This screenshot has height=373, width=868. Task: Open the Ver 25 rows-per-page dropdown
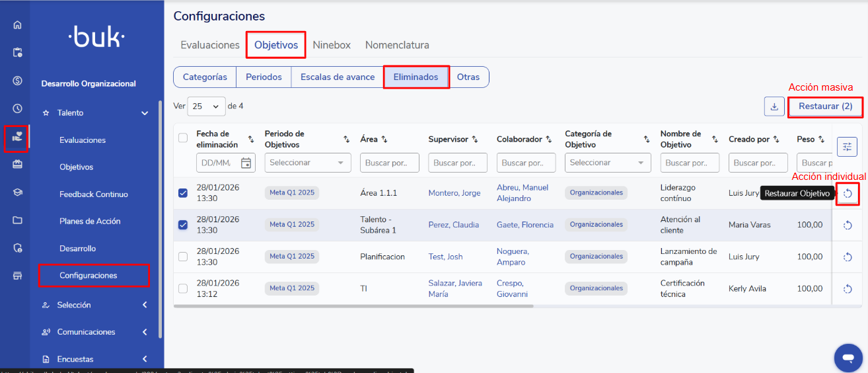point(206,106)
